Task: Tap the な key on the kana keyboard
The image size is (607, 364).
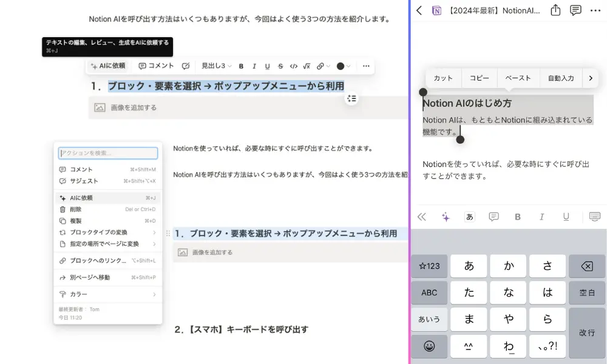Action: coord(508,293)
